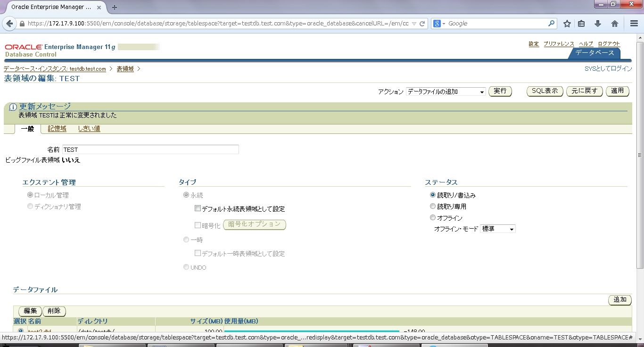Click the 適用 button
The image size is (644, 347).
pyautogui.click(x=618, y=91)
